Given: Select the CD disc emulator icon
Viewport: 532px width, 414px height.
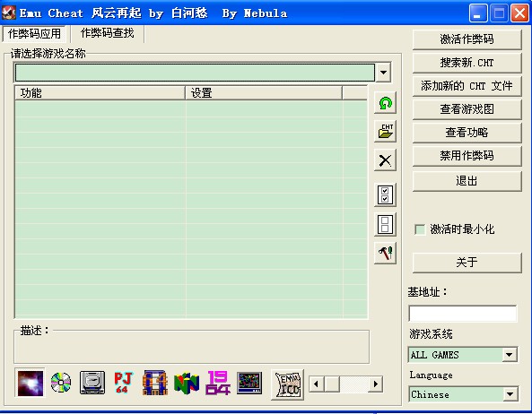Looking at the screenshot, I should point(61,383).
